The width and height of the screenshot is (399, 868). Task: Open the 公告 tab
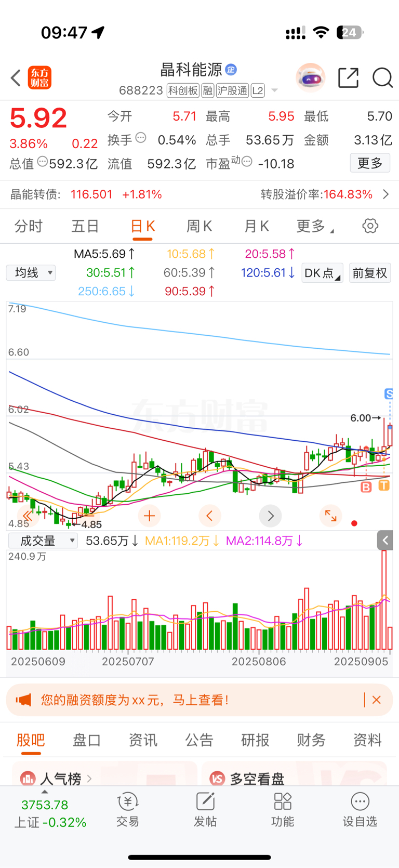pos(199,740)
